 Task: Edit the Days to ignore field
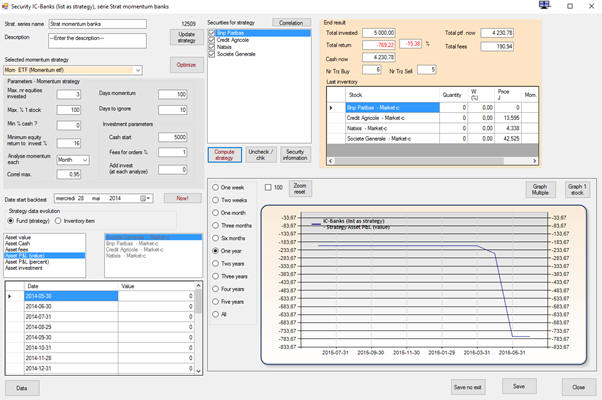coord(173,110)
